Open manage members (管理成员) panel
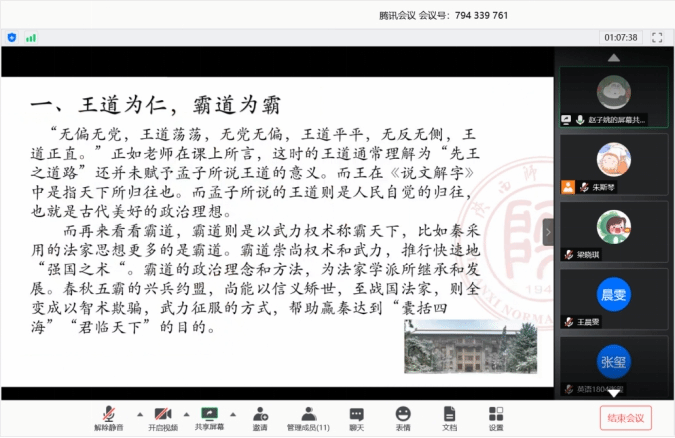The image size is (675, 438). pos(308,417)
